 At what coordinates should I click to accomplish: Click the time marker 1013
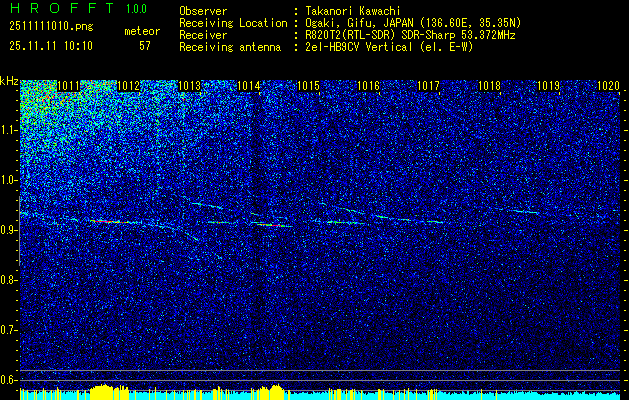(x=189, y=86)
